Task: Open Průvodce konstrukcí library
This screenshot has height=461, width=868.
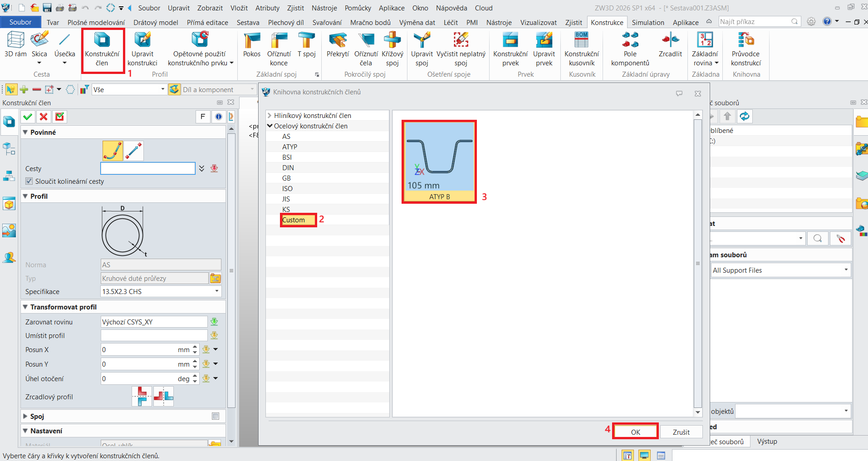Action: [746, 49]
